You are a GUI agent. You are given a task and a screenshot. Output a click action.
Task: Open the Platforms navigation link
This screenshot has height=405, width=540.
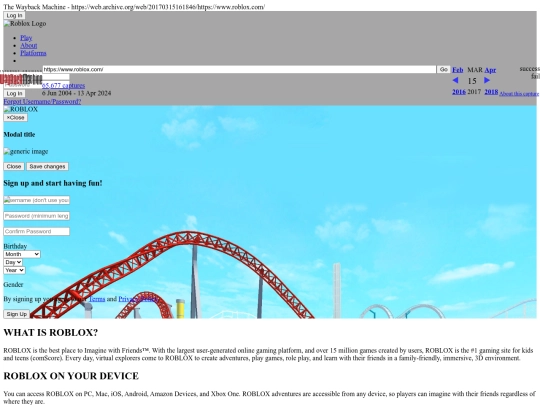(x=33, y=53)
